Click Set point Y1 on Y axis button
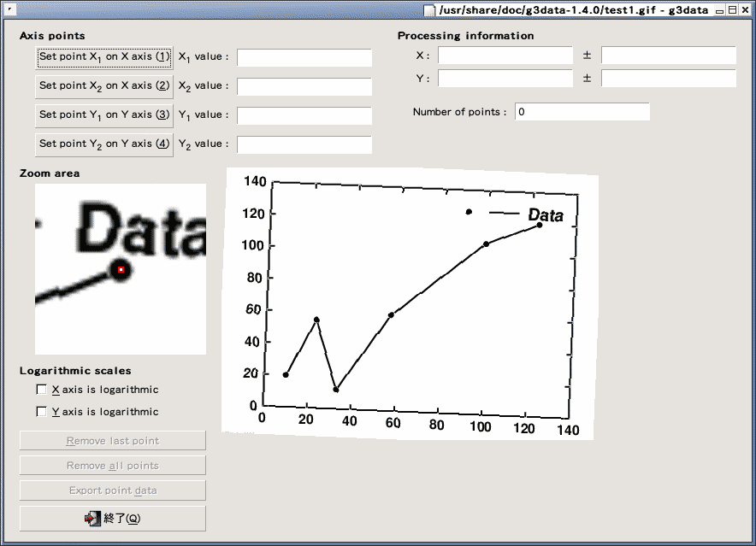The width and height of the screenshot is (756, 546). click(104, 115)
